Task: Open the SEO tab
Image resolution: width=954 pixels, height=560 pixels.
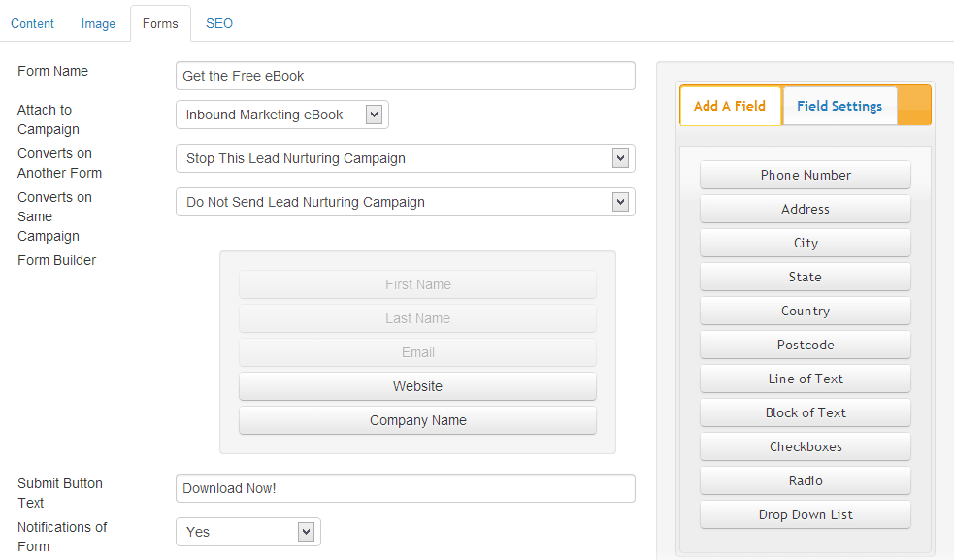Action: tap(219, 23)
